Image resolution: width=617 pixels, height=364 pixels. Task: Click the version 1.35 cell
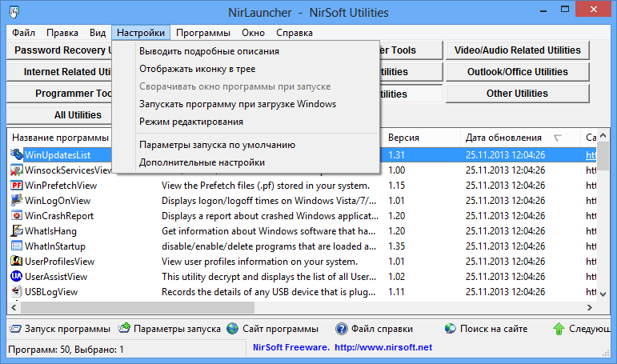coord(397,246)
